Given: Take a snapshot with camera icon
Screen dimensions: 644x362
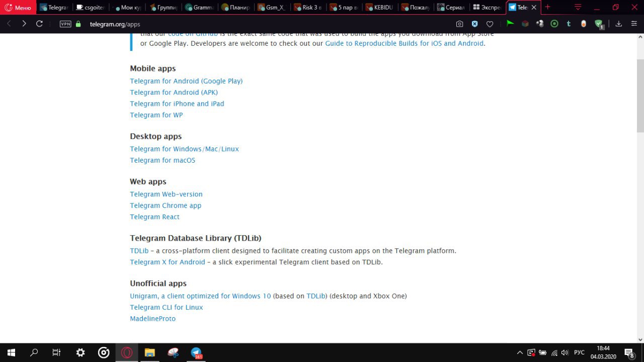Looking at the screenshot, I should [459, 24].
